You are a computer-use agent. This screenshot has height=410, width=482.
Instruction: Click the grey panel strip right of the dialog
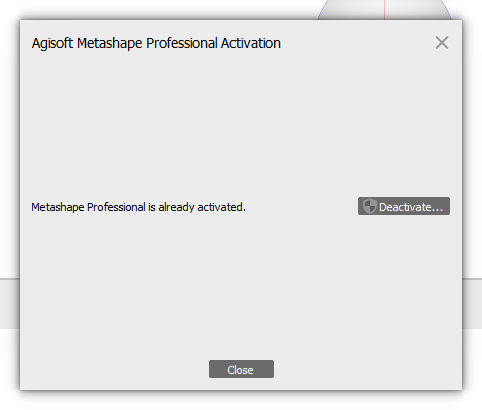(x=472, y=304)
